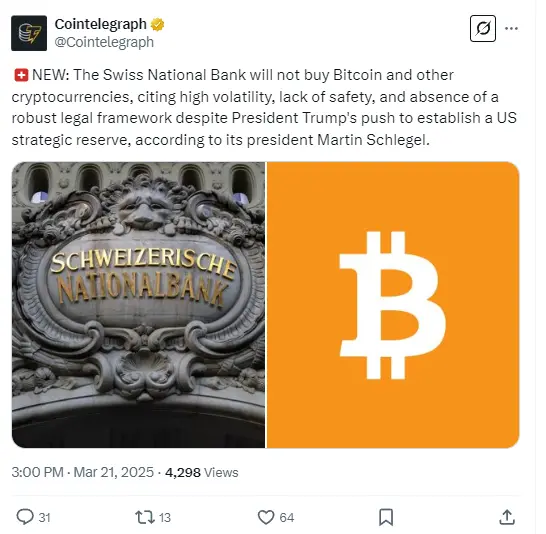Open the share post upload icon
The height and width of the screenshot is (534, 546).
coord(507,517)
